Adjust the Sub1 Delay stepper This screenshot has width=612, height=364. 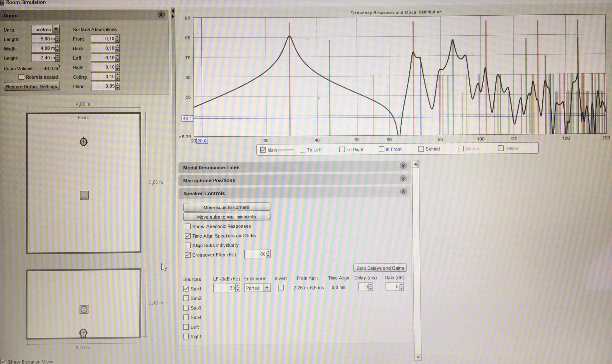(371, 287)
